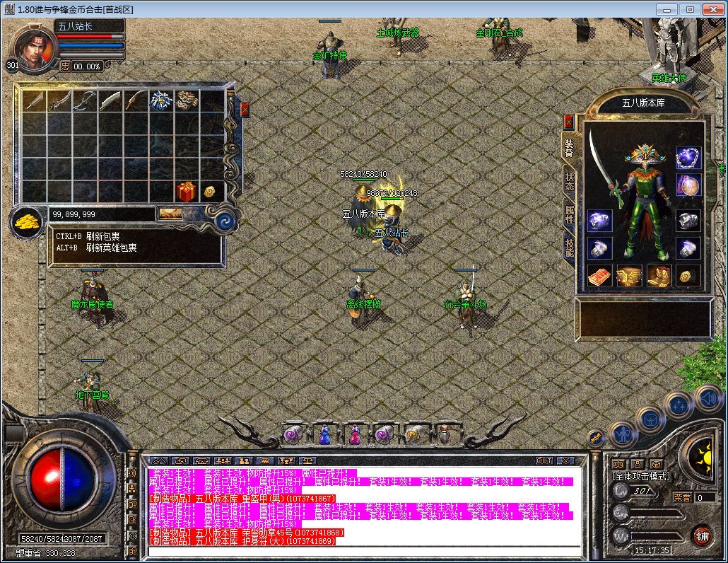Select the dragon-pattern scroll item in the bag

coord(187,100)
